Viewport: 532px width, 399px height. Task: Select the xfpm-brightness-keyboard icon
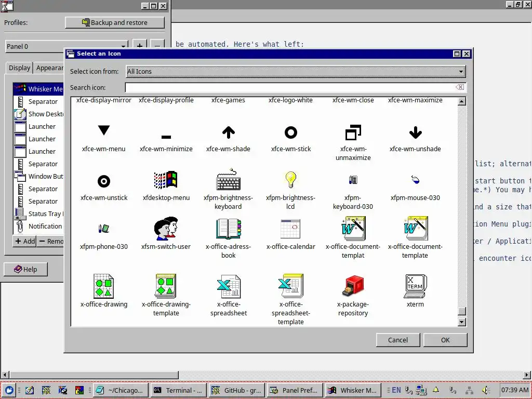(x=229, y=179)
